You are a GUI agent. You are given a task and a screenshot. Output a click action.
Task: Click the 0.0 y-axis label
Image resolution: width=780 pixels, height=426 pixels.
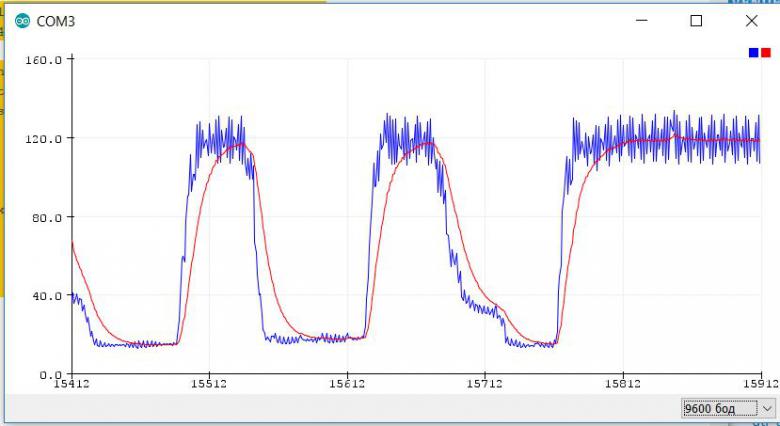(53, 375)
